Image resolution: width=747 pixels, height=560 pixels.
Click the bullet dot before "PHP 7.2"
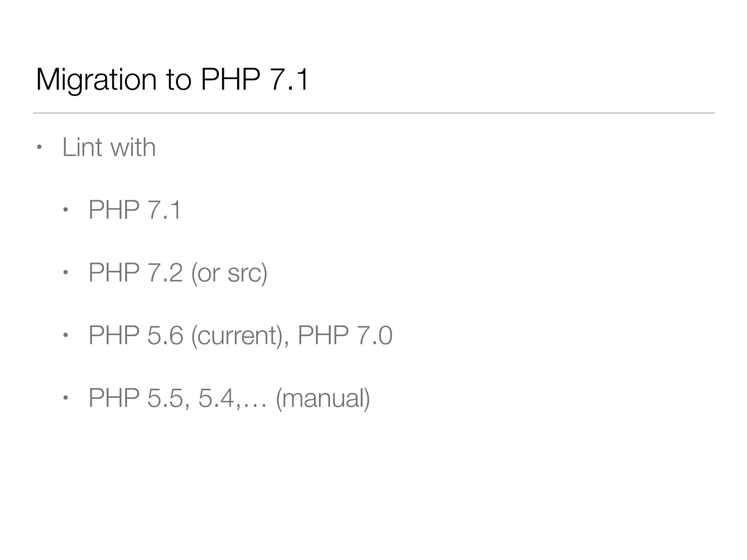(66, 273)
